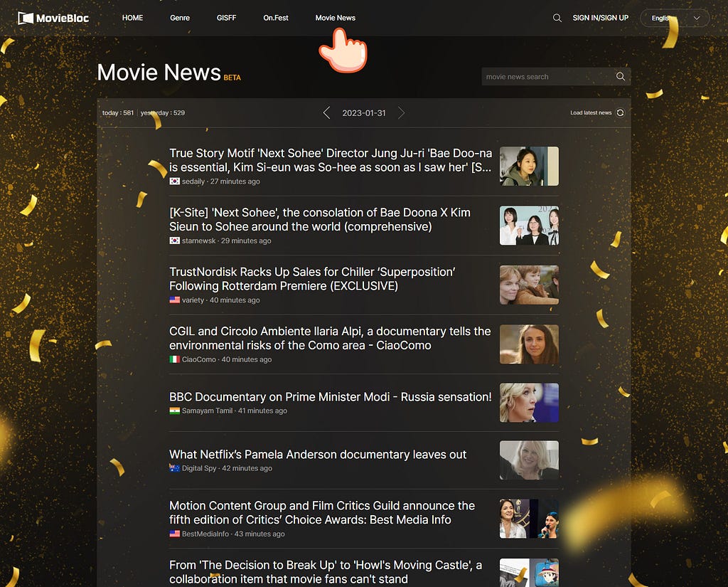
Task: Open the header search magnifier icon
Action: [557, 18]
